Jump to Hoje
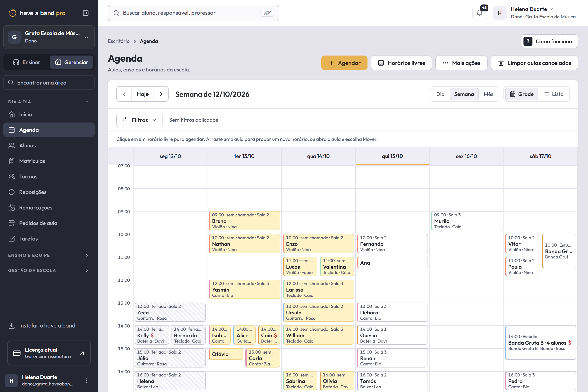The image size is (588, 392). [143, 94]
